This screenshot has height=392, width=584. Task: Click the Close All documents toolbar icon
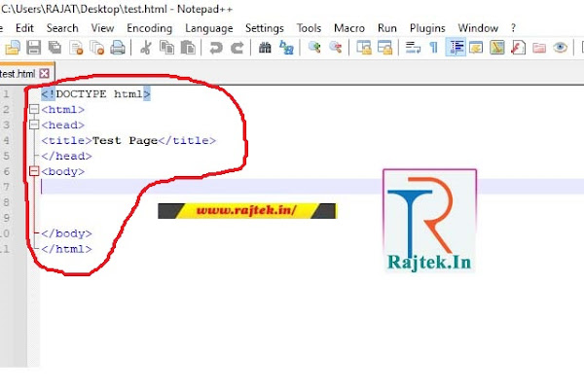pos(97,48)
